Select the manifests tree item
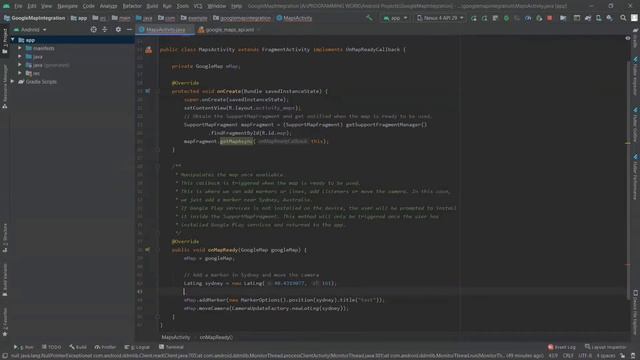The width and height of the screenshot is (640, 360). [x=40, y=48]
